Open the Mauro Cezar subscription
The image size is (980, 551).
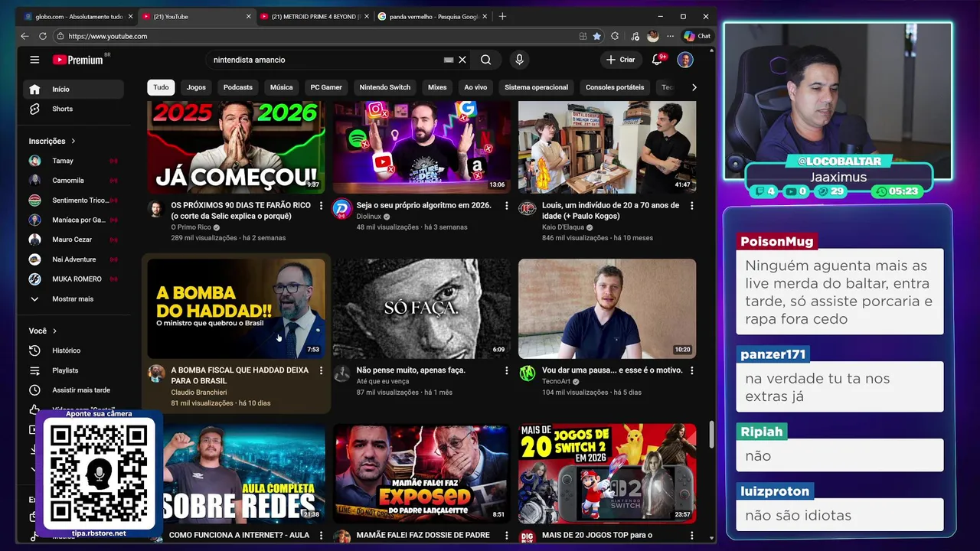click(x=73, y=240)
